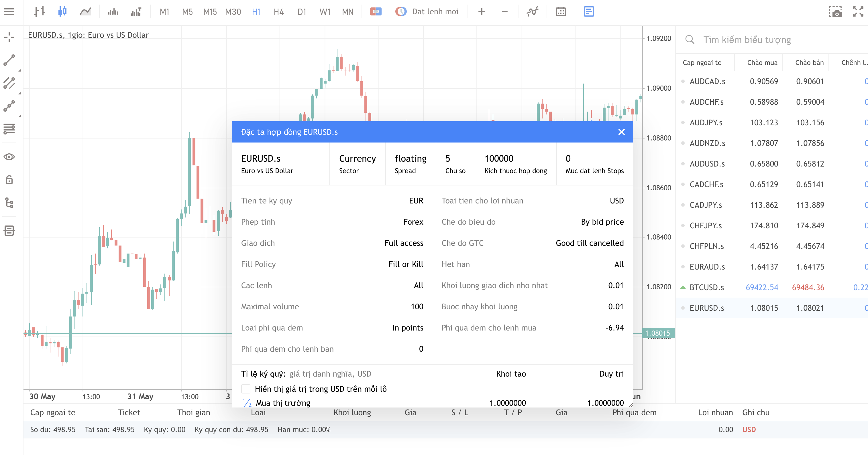Select the polyline drawing tool

click(9, 106)
